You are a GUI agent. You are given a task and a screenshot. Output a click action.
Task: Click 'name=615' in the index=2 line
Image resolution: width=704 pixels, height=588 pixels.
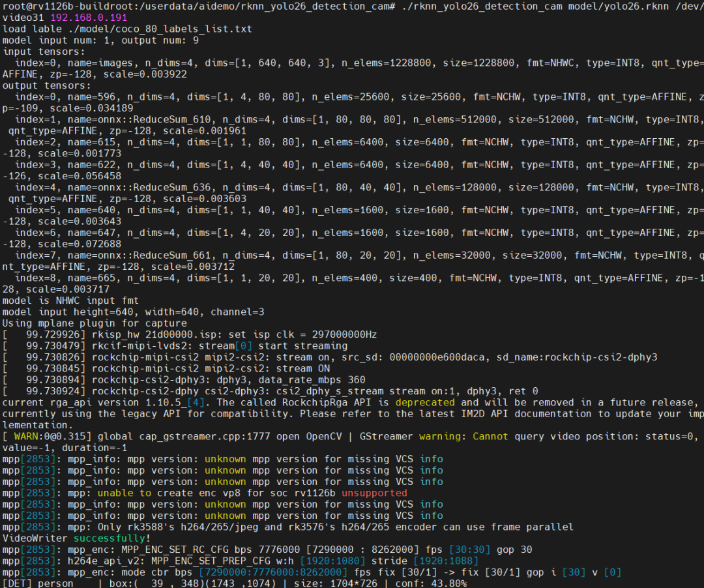pos(95,142)
